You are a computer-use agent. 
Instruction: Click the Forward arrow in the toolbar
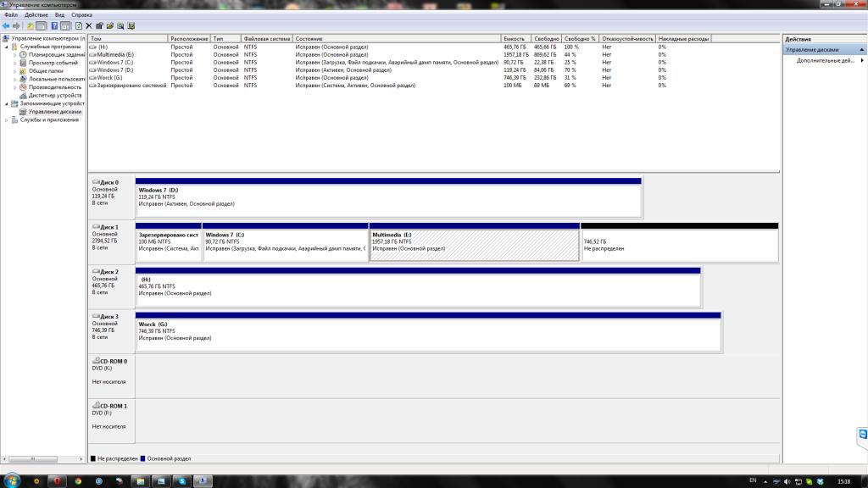pyautogui.click(x=16, y=26)
